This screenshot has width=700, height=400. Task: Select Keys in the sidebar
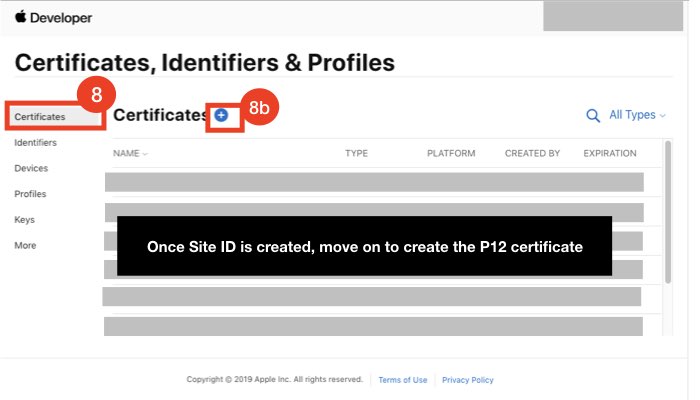(x=24, y=220)
